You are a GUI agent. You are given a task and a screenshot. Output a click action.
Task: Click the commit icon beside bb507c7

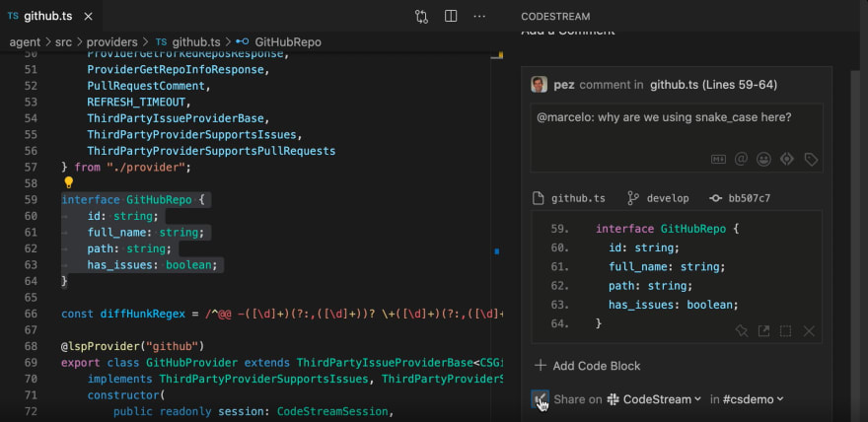(x=715, y=198)
